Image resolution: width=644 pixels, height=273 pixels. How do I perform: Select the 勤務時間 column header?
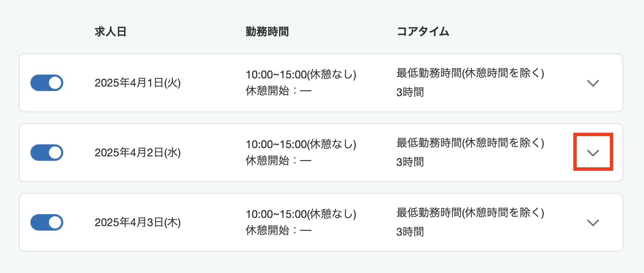coord(267,31)
